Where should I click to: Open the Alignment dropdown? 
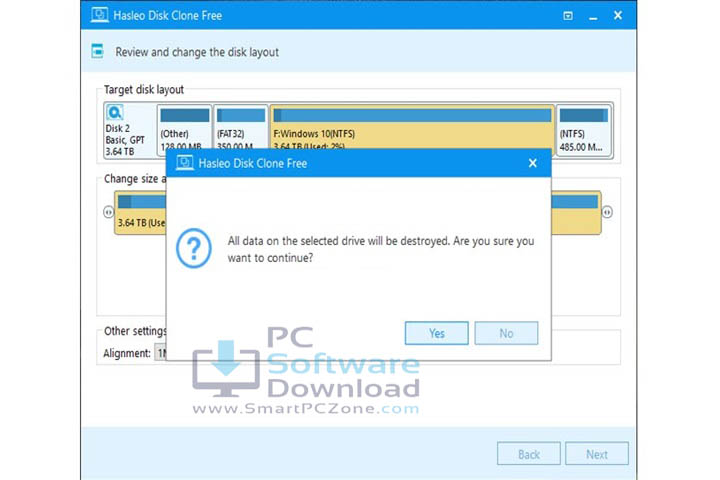[x=161, y=353]
